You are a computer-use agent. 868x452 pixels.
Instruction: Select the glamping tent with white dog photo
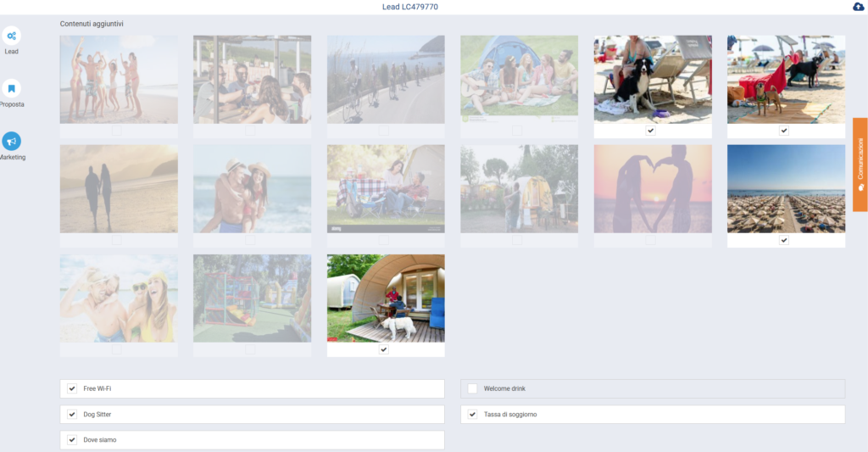pyautogui.click(x=386, y=298)
